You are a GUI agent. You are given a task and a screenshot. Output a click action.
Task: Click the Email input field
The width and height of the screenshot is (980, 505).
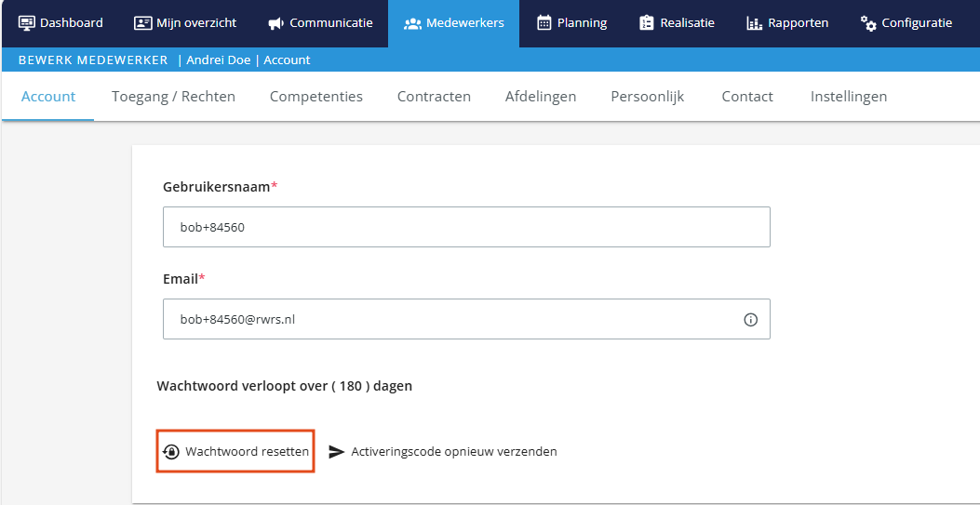point(466,319)
